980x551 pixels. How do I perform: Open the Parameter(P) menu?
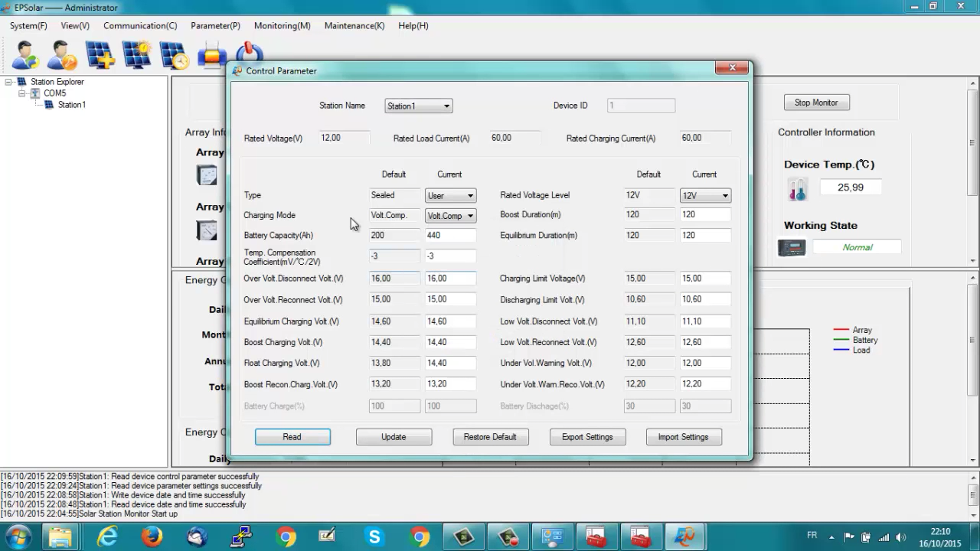pos(215,25)
